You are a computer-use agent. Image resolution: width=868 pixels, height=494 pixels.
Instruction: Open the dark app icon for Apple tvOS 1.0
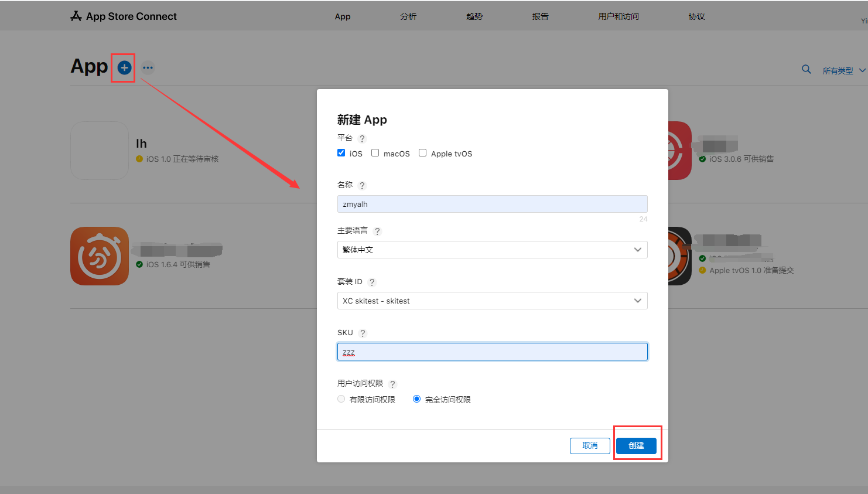[x=680, y=256]
